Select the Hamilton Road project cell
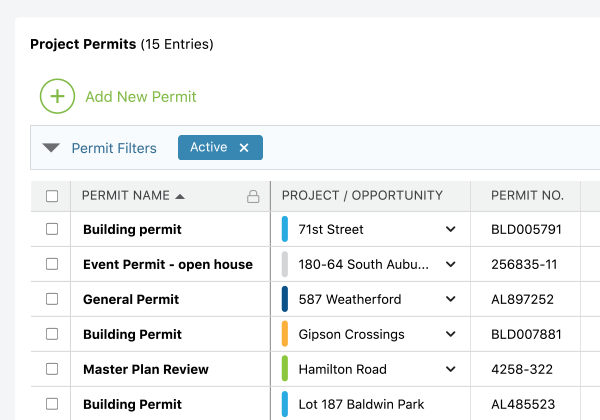Screen dimensions: 600x420 click(x=370, y=369)
